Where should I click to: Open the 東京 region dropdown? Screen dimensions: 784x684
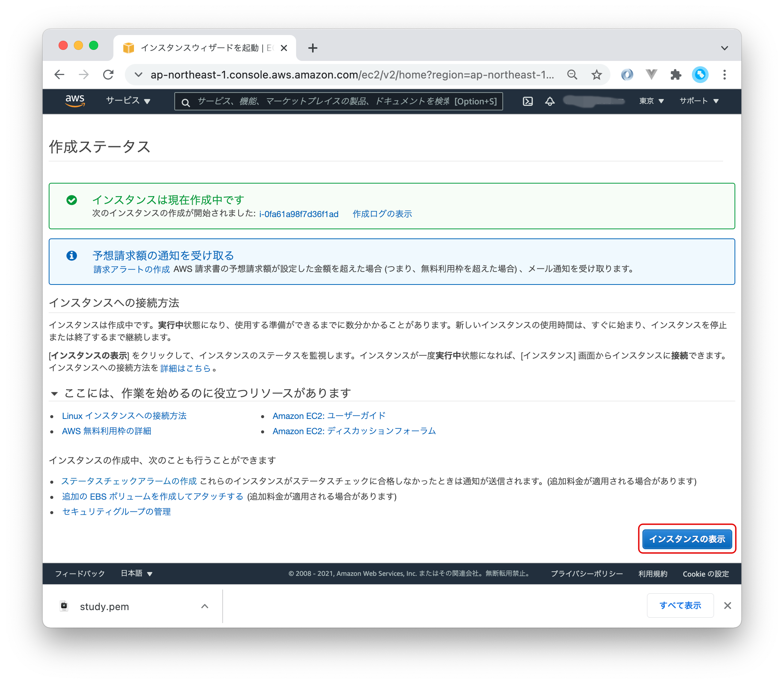pos(651,101)
